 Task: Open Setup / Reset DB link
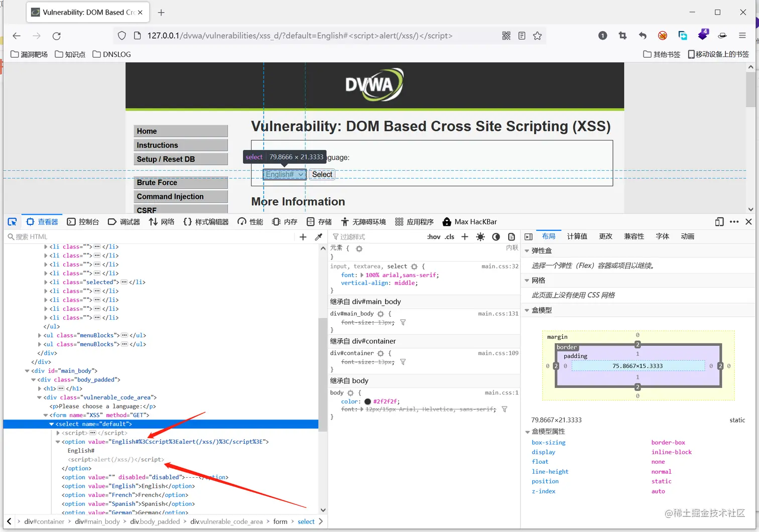[x=181, y=159]
